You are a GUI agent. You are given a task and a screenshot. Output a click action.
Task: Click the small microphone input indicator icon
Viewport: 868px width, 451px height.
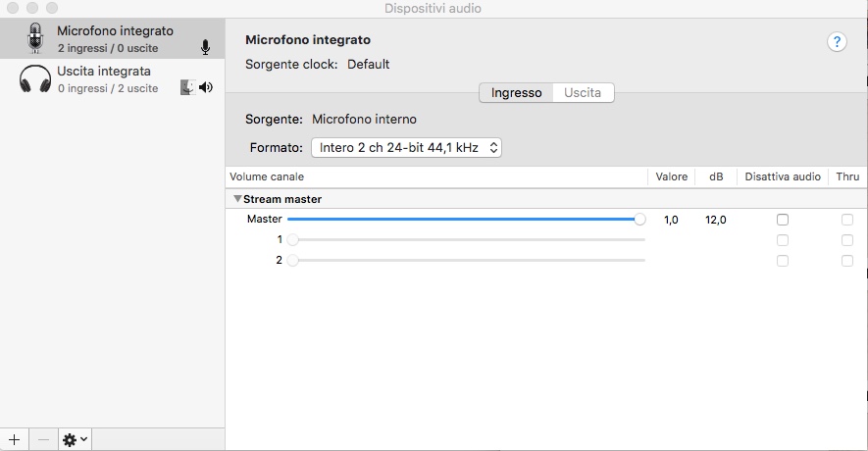point(205,48)
